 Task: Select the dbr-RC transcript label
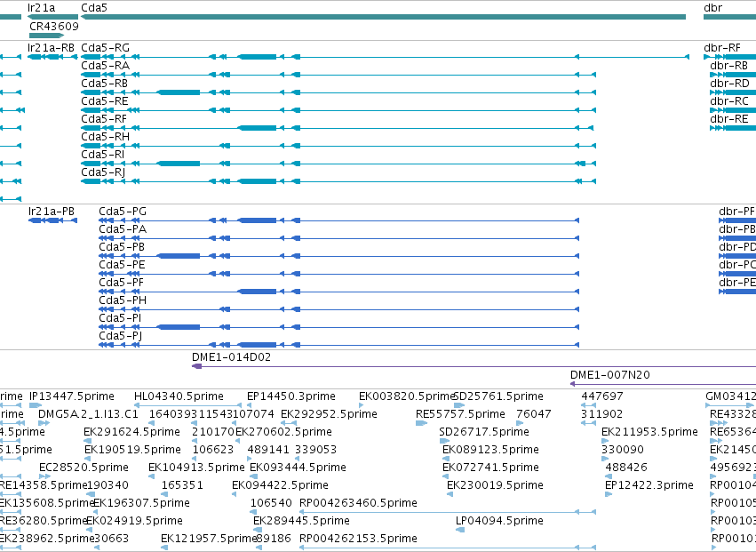click(x=729, y=100)
